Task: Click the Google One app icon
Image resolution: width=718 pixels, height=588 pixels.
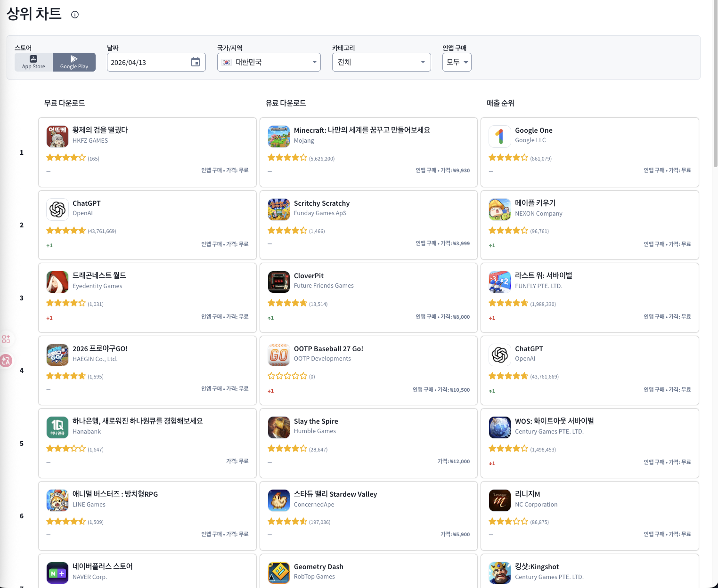Action: pyautogui.click(x=500, y=137)
